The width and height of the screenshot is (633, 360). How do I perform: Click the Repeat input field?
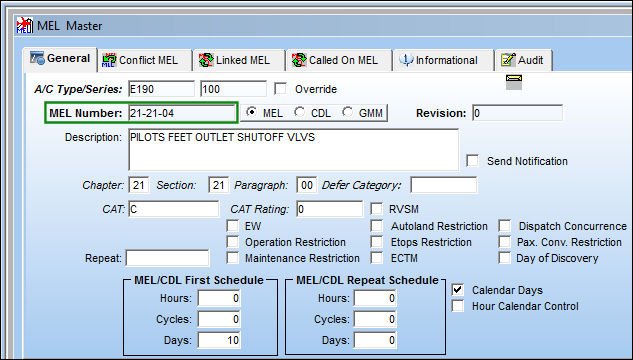pyautogui.click(x=168, y=258)
